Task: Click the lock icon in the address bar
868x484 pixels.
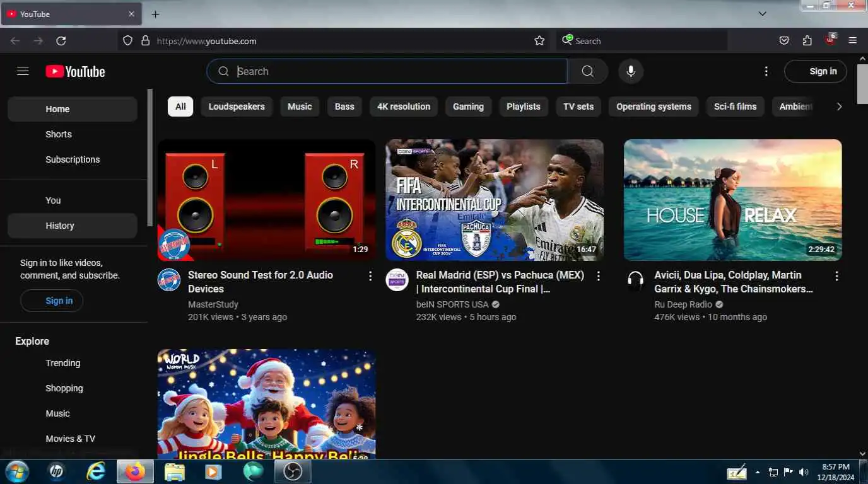Action: tap(145, 41)
